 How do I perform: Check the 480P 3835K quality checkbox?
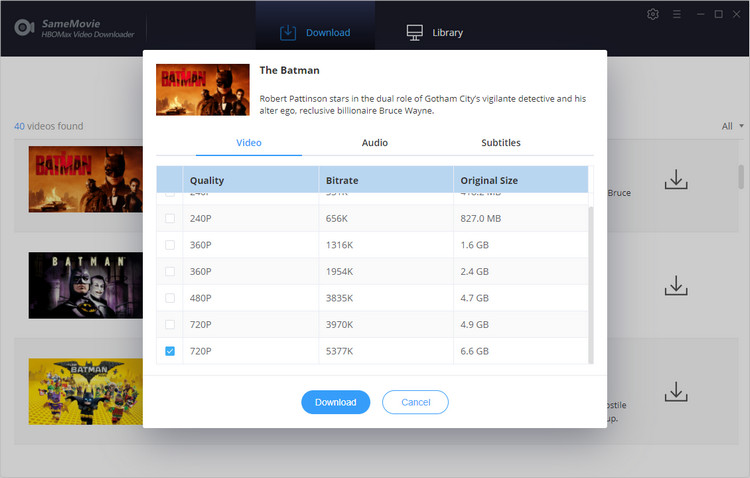tap(170, 298)
